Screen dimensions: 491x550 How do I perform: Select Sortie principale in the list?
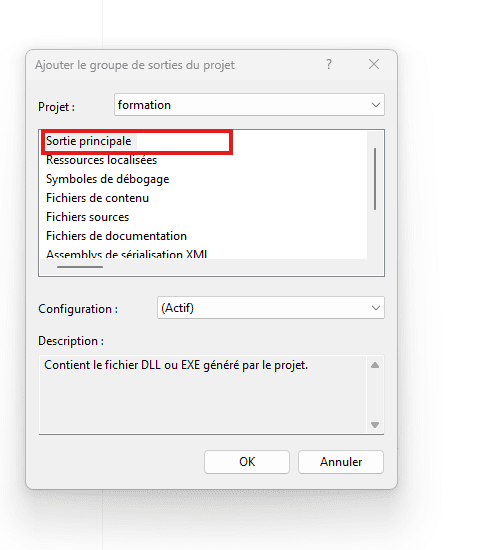[88, 141]
